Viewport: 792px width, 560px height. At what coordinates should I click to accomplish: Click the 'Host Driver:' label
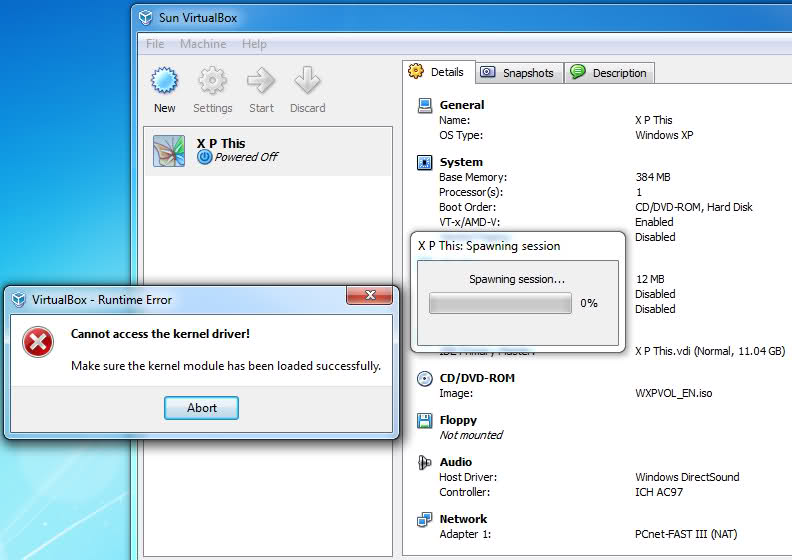(468, 477)
